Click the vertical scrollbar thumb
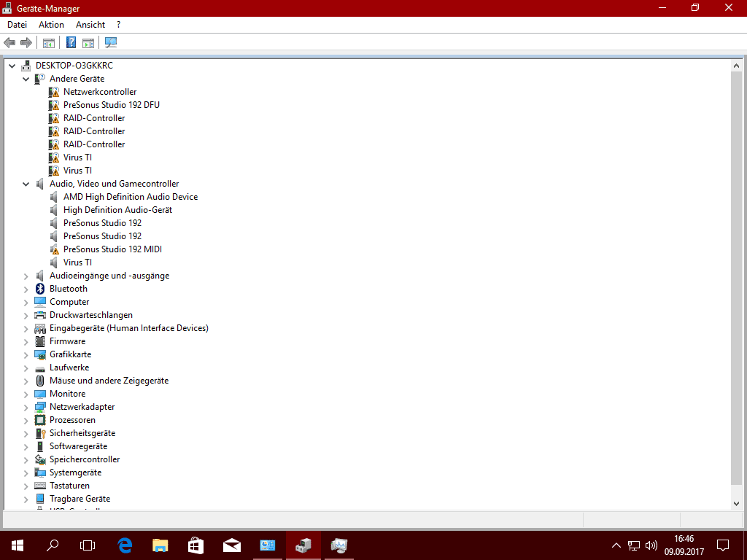Viewport: 747px width, 560px height. (x=737, y=279)
